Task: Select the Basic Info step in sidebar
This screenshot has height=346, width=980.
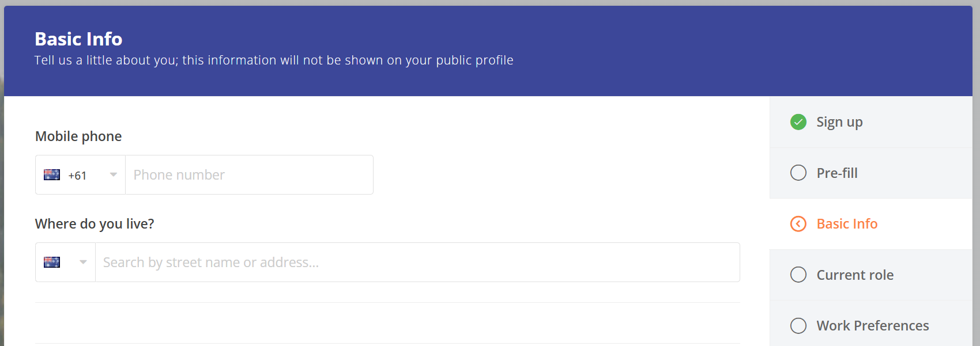Action: pyautogui.click(x=847, y=224)
